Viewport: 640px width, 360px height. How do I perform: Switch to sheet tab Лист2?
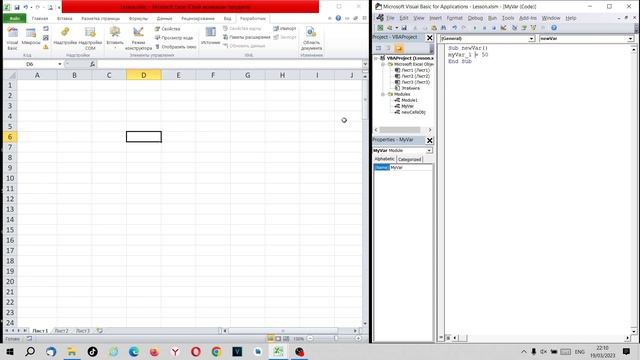click(62, 331)
